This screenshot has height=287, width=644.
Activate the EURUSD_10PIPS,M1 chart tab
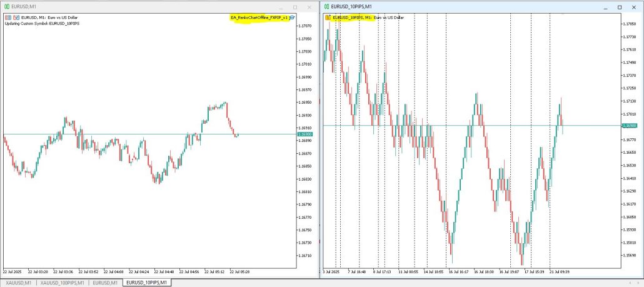pyautogui.click(x=145, y=283)
